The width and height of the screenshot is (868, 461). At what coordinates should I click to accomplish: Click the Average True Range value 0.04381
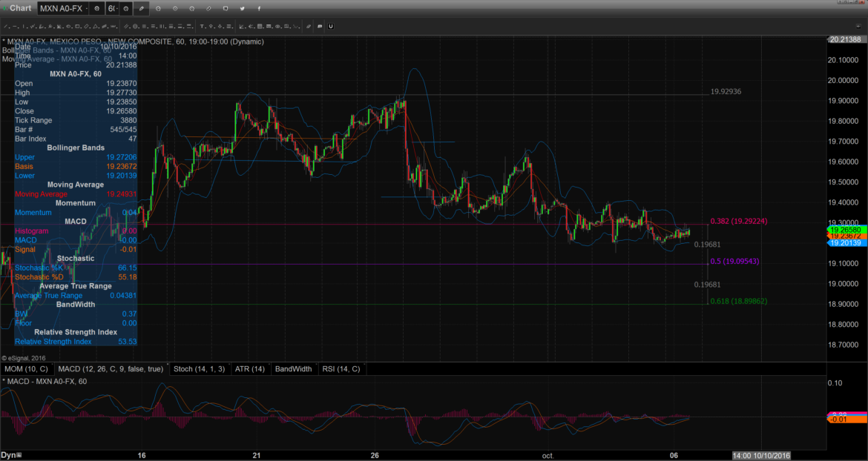click(x=123, y=295)
